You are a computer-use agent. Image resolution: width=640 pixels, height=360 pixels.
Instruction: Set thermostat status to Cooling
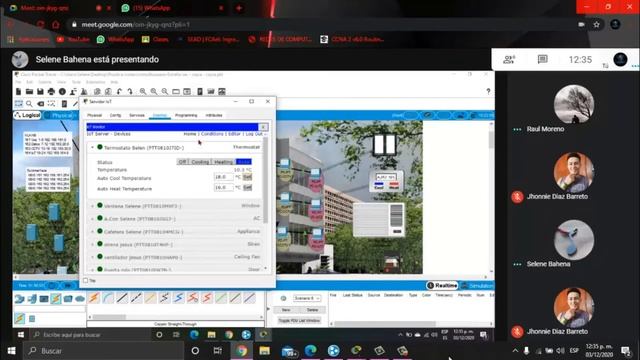(x=200, y=162)
